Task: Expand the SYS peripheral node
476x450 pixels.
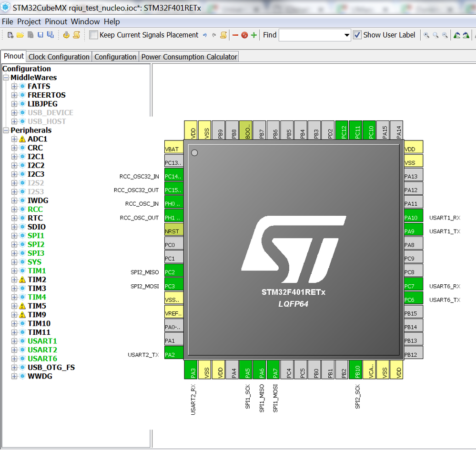Action: pyautogui.click(x=14, y=262)
